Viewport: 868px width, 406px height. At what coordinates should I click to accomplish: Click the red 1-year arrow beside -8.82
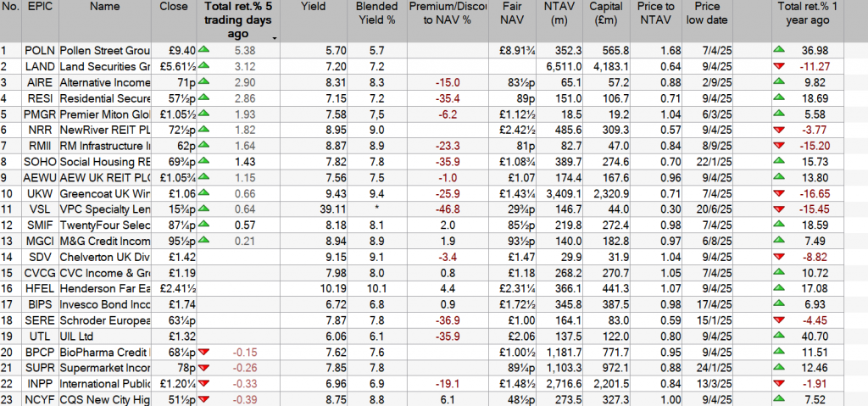(x=780, y=257)
